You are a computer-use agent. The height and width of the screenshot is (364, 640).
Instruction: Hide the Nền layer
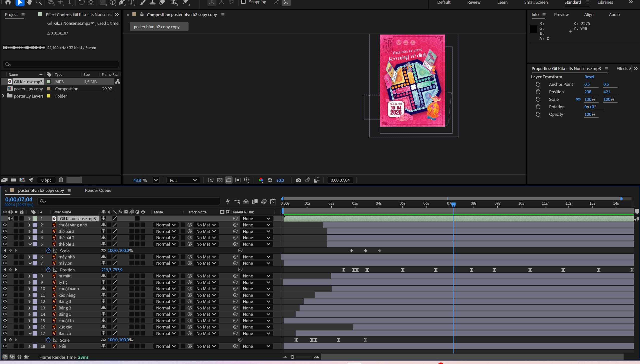click(5, 346)
